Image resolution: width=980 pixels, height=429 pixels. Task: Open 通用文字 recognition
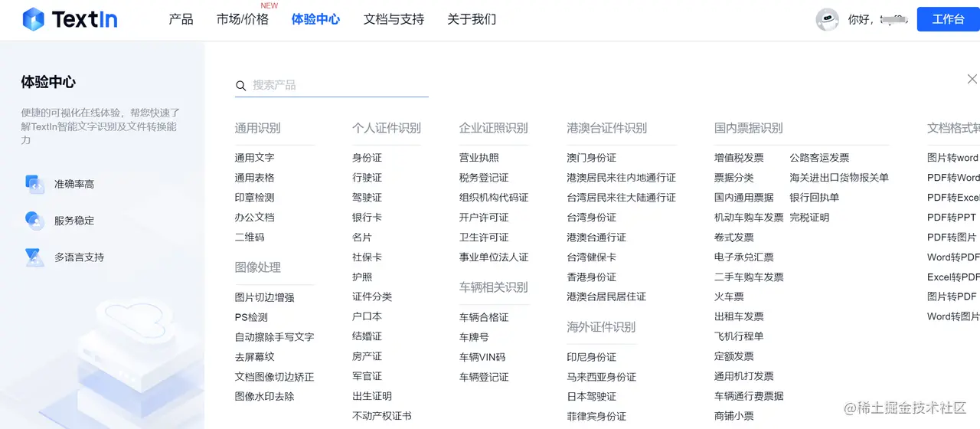click(x=254, y=158)
